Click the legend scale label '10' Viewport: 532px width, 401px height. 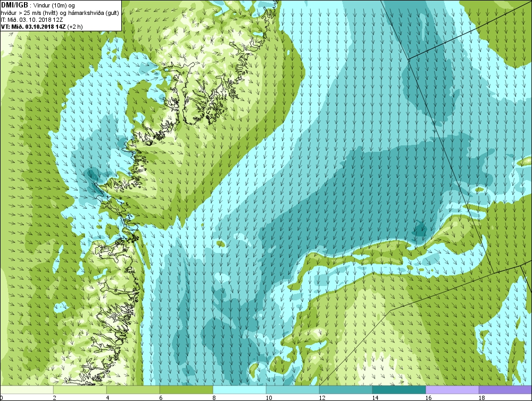pos(269,398)
